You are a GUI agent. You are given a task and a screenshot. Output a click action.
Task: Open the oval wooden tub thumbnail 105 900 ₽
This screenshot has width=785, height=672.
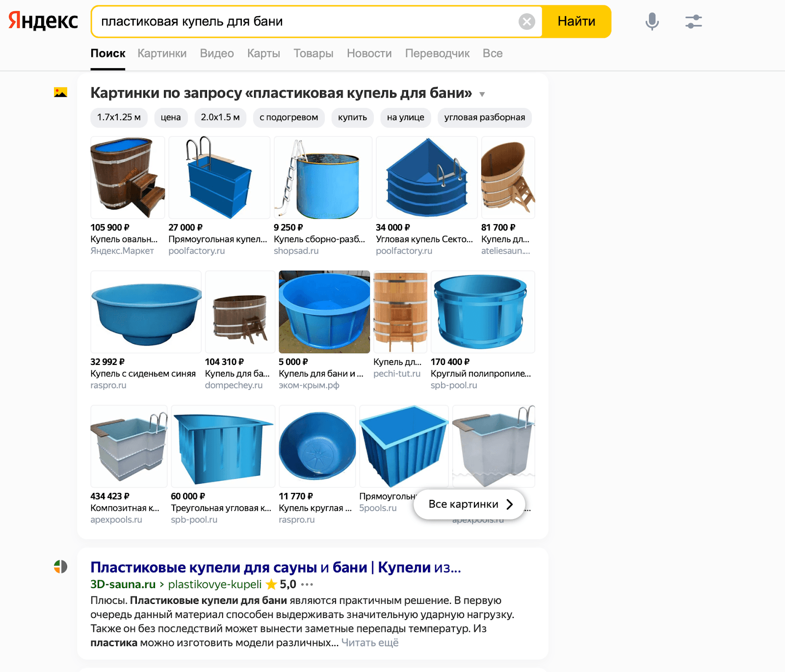coord(128,178)
